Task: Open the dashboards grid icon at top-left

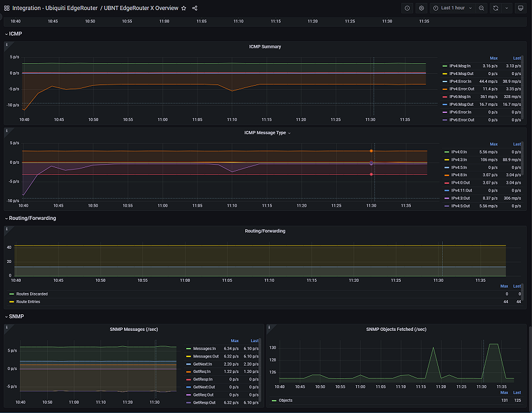Action: coord(6,8)
